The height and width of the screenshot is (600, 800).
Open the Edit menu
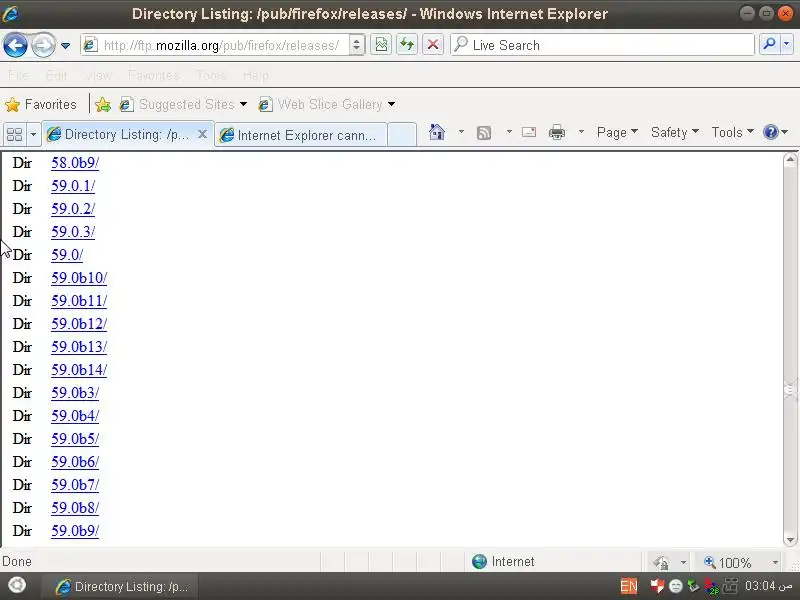[x=56, y=76]
